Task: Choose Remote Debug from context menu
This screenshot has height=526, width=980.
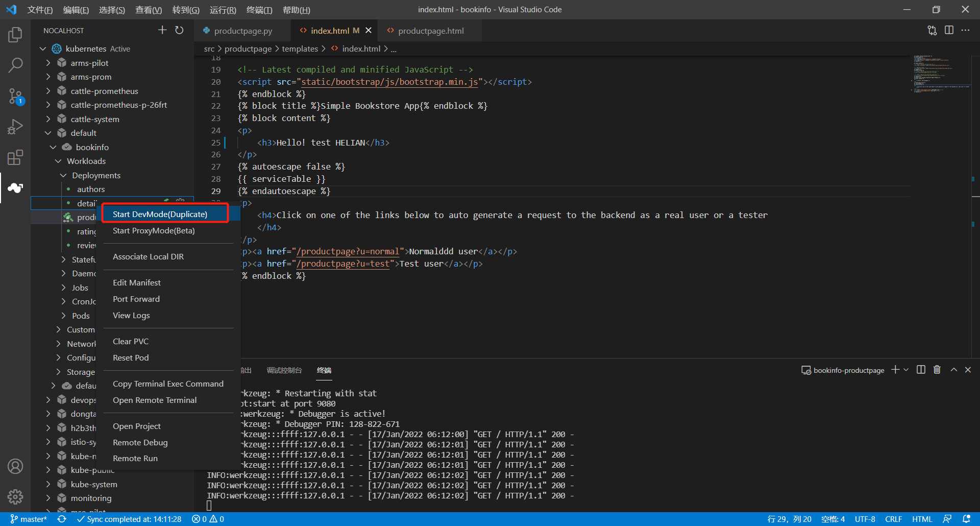Action: point(168,442)
